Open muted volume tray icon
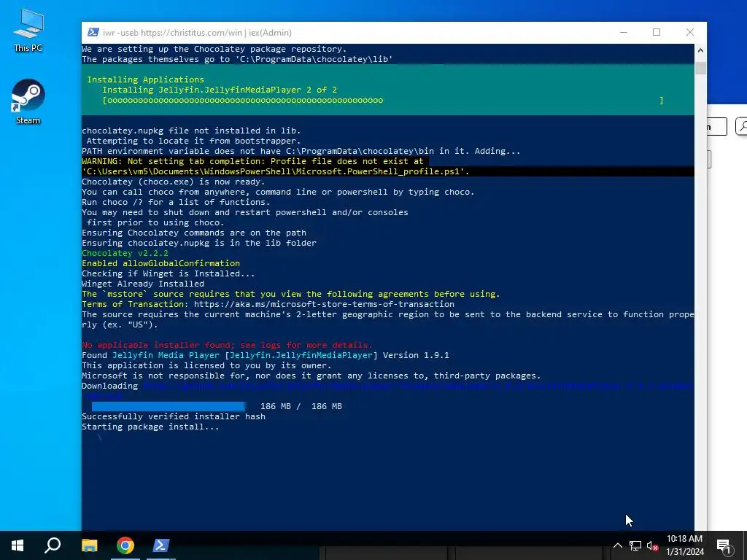Screen dimensions: 747x560 coord(652,545)
